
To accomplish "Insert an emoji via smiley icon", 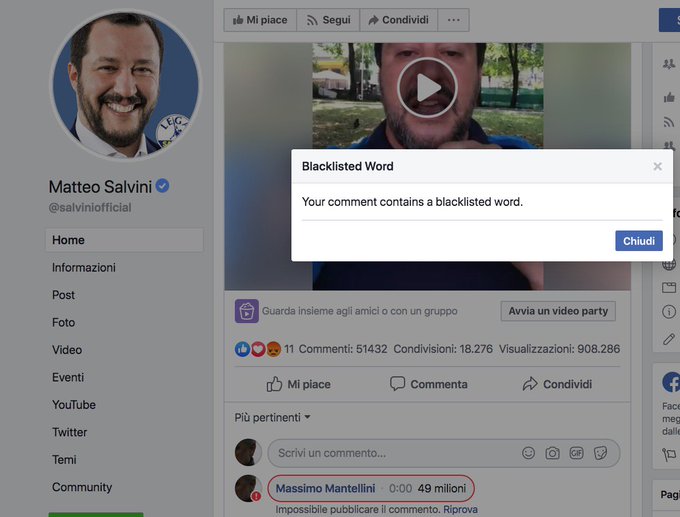I will (x=528, y=453).
